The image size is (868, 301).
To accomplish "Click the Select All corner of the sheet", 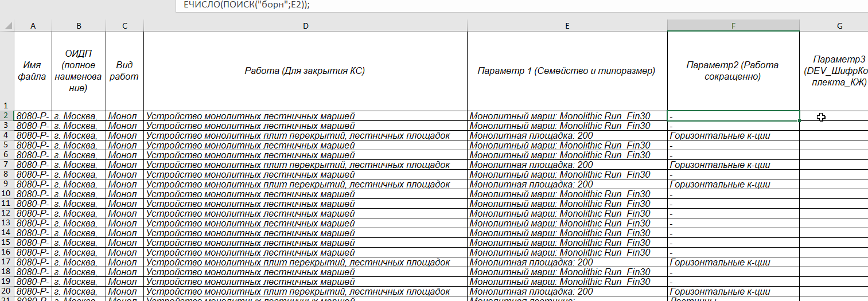I will (7, 26).
